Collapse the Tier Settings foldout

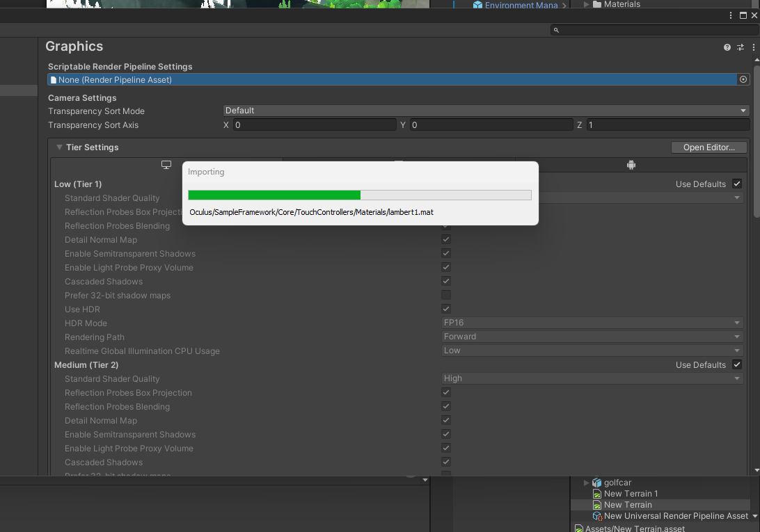[x=59, y=147]
